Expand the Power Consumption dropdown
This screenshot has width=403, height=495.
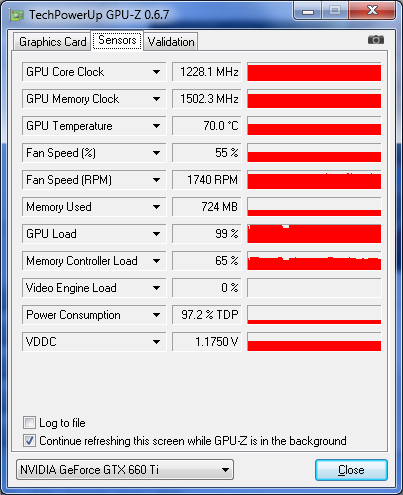point(156,315)
